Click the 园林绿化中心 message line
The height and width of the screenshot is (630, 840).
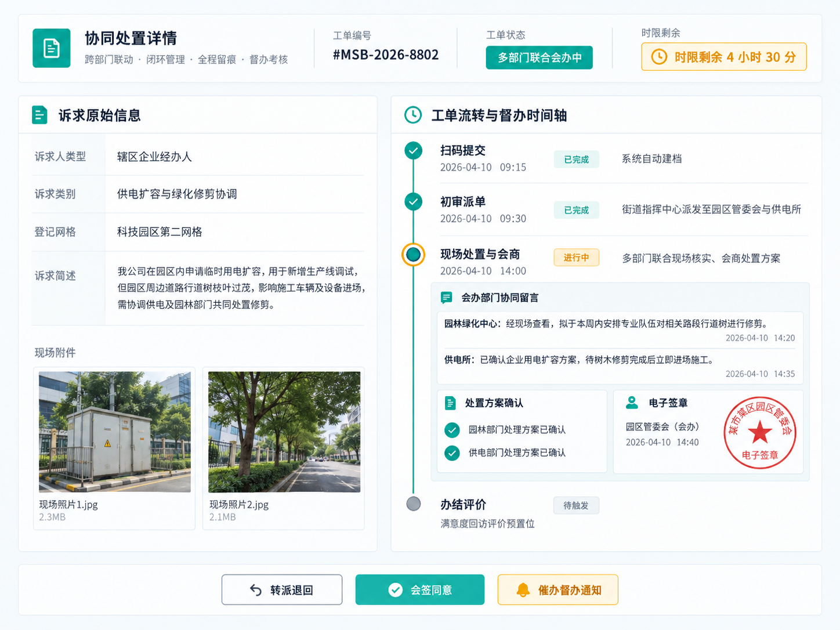607,324
